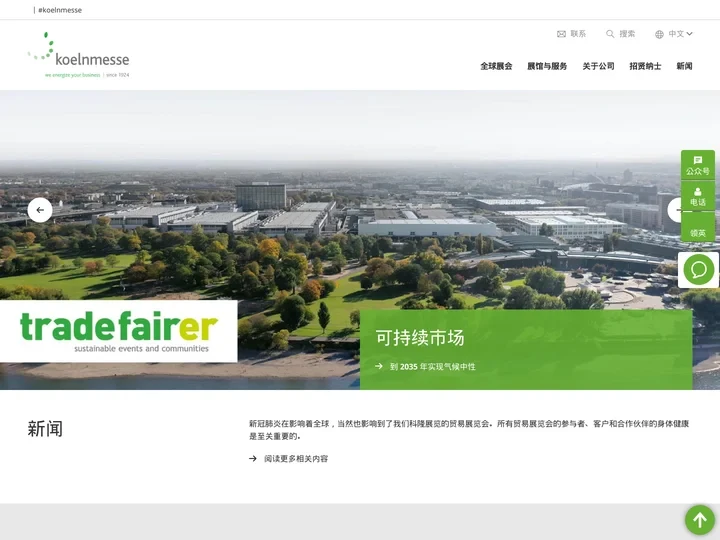Open the 公众号 side button
The image size is (720, 540).
(698, 165)
